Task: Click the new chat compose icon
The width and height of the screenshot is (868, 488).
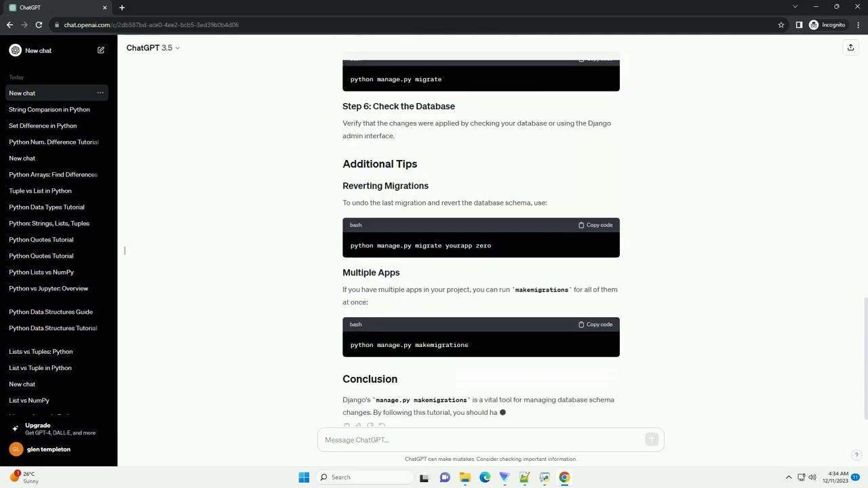Action: coord(101,50)
